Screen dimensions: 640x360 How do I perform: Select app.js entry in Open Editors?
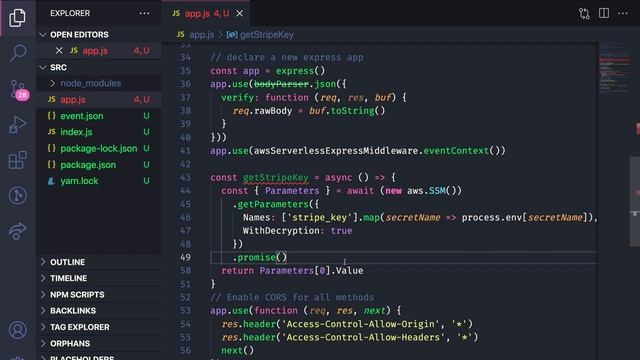pyautogui.click(x=99, y=51)
